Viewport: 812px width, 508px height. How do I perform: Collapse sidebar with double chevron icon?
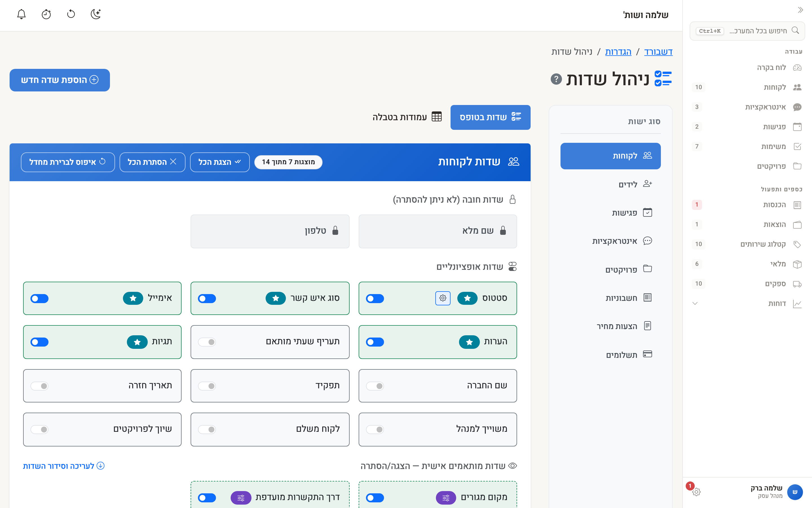click(800, 10)
